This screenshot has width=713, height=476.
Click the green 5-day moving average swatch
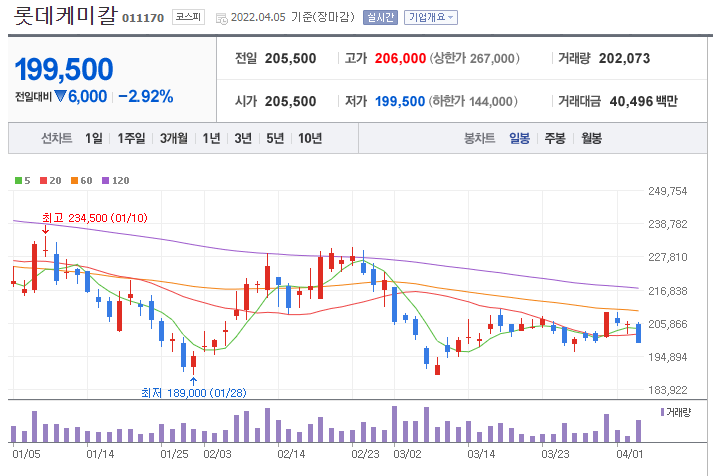pyautogui.click(x=18, y=180)
